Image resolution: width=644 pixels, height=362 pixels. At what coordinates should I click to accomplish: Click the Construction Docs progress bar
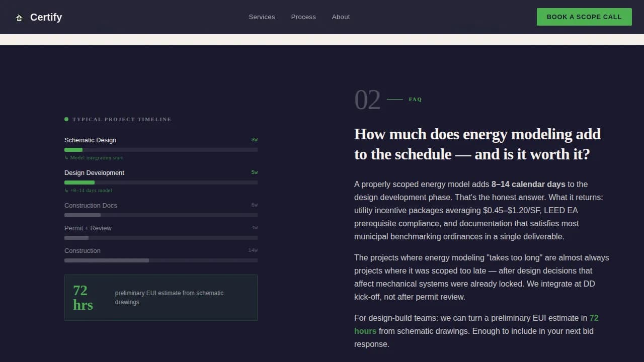click(161, 215)
